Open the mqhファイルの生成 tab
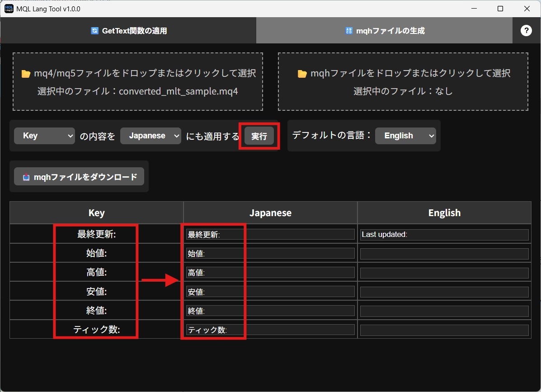Viewport: 541px width, 392px height. [x=384, y=31]
